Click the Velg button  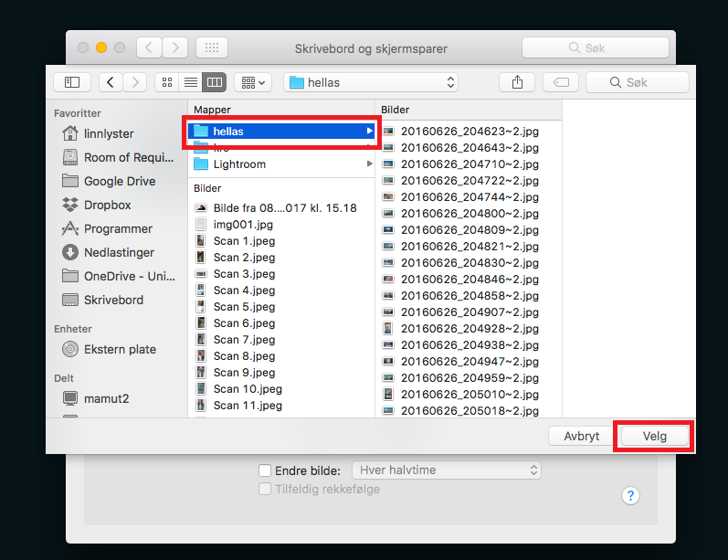tap(654, 436)
